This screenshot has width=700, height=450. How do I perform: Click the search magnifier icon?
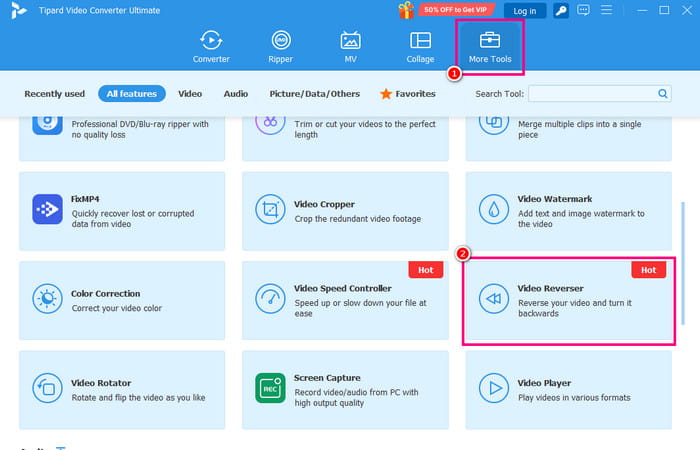pos(663,94)
